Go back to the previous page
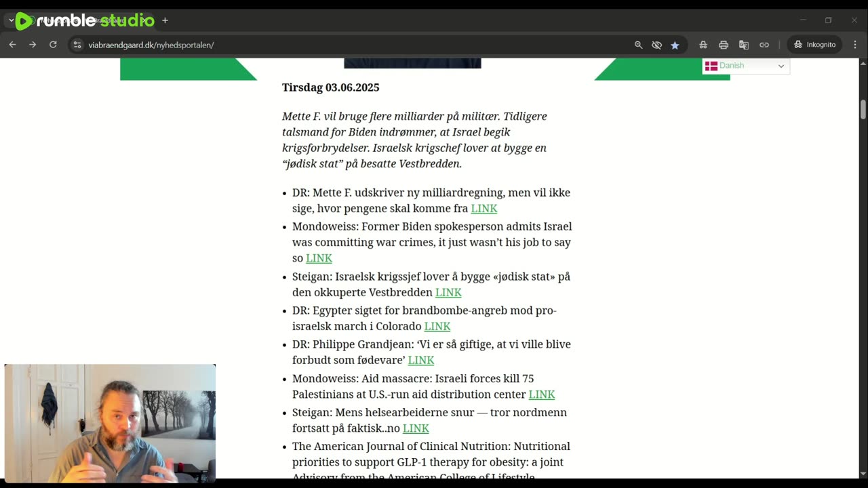The height and width of the screenshot is (488, 868). tap(12, 45)
